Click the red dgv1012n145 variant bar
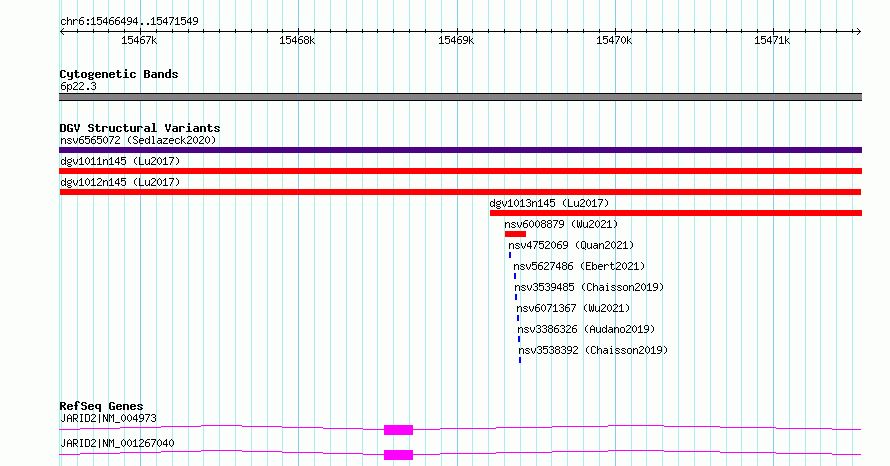890x466 pixels. pyautogui.click(x=460, y=192)
